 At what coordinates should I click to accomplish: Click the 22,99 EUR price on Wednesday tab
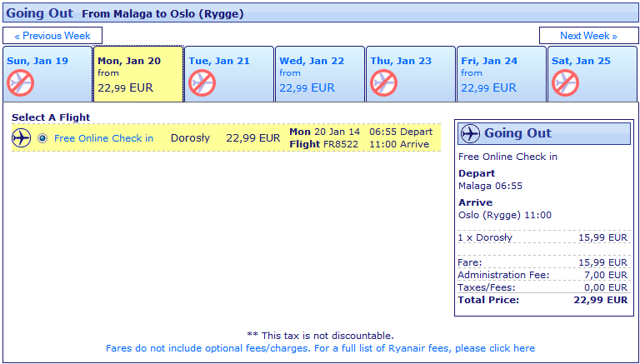(x=307, y=87)
